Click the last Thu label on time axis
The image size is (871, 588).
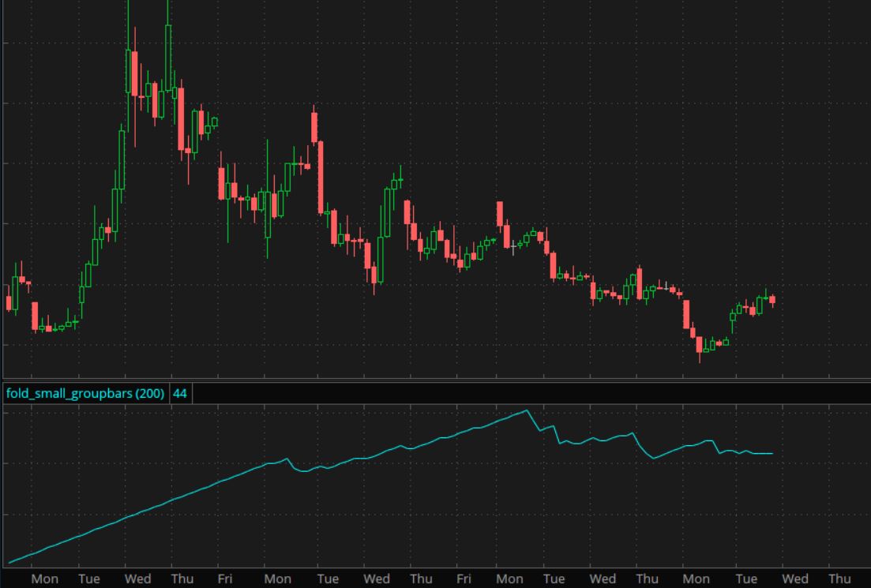pyautogui.click(x=839, y=579)
